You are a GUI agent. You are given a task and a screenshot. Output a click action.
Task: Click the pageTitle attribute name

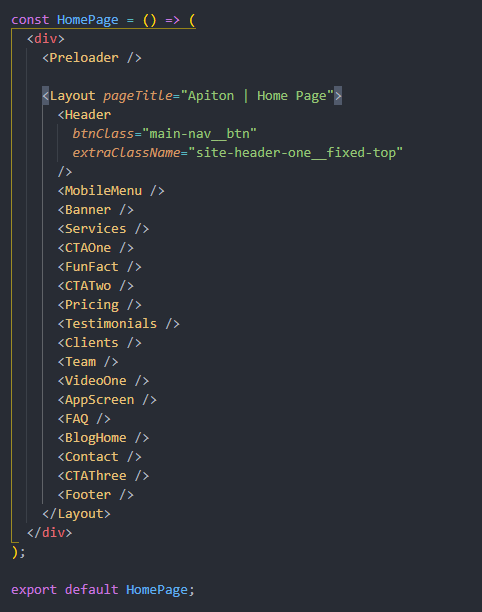[138, 96]
